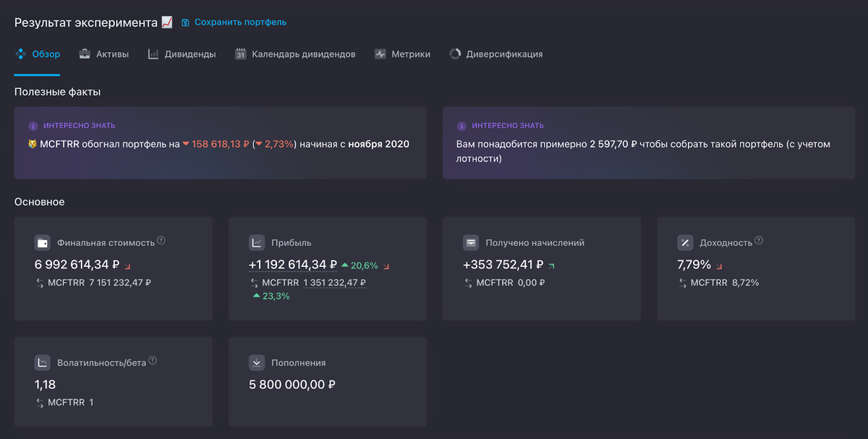Switch to the Активы tab
The height and width of the screenshot is (439, 868).
(104, 54)
